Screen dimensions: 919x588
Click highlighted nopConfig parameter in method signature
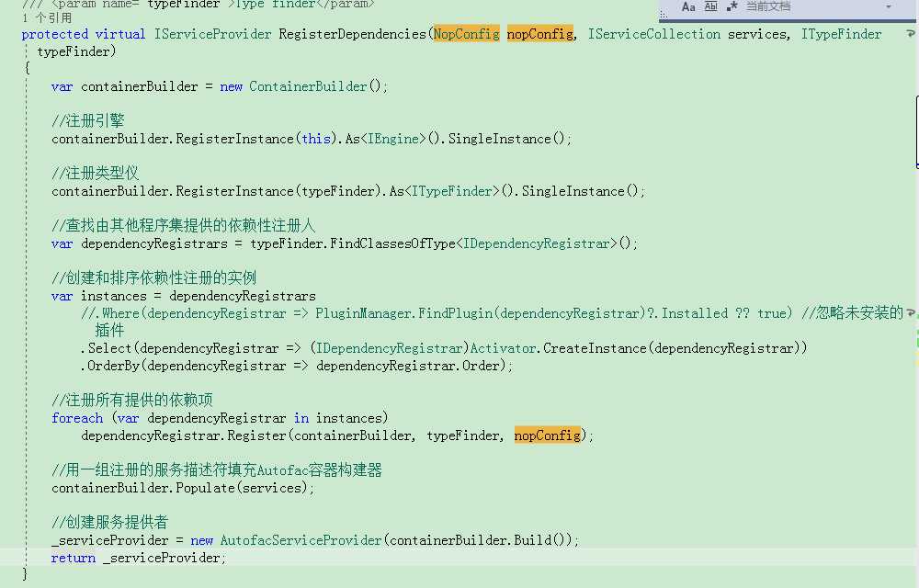click(539, 34)
